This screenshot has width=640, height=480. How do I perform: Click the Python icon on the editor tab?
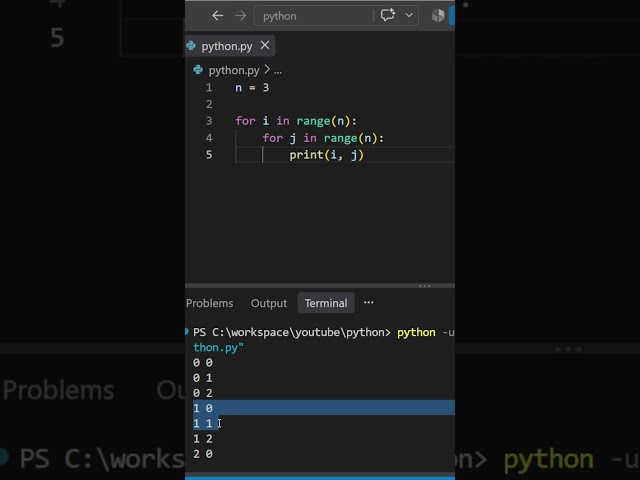coord(191,46)
